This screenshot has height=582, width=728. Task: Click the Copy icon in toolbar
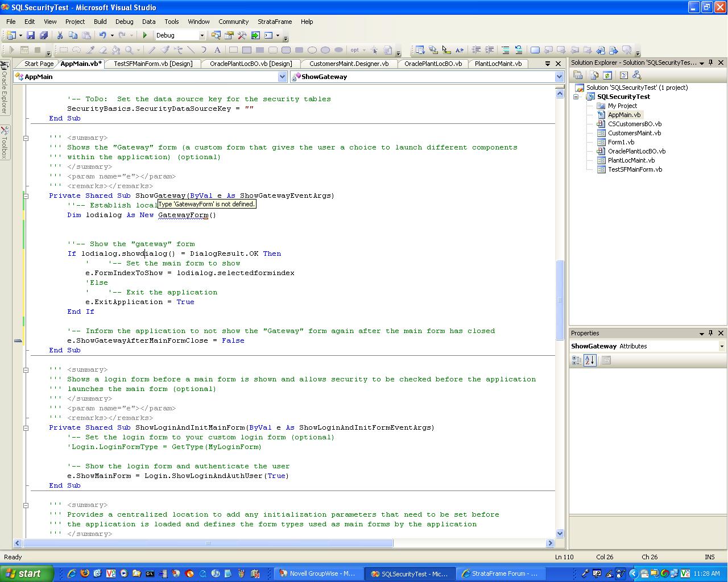pyautogui.click(x=73, y=35)
